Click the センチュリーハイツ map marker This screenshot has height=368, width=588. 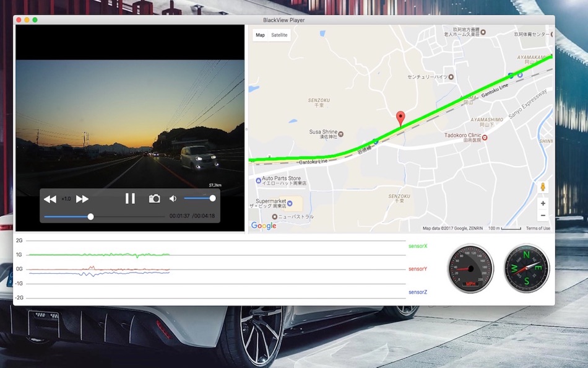click(x=451, y=77)
